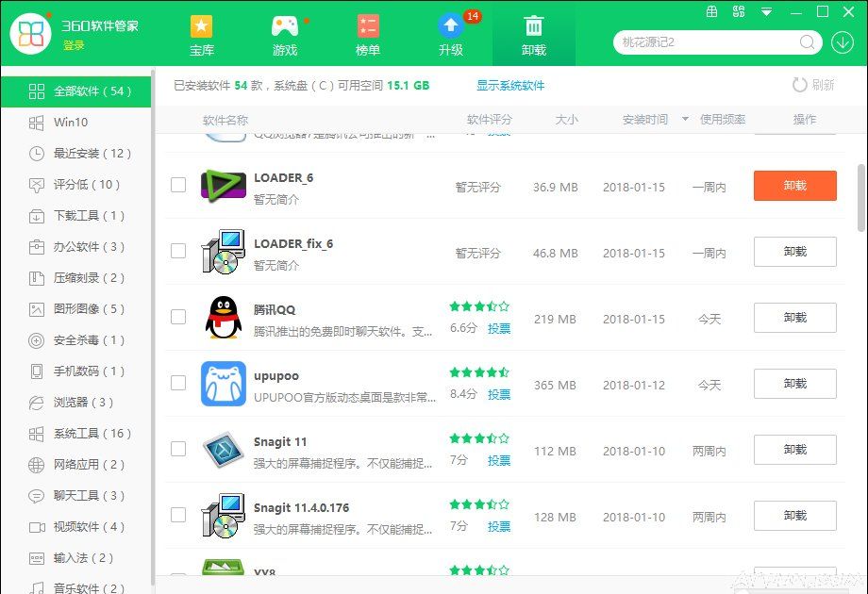Select the gamepad icon on the 游戏 tab

pyautogui.click(x=284, y=25)
